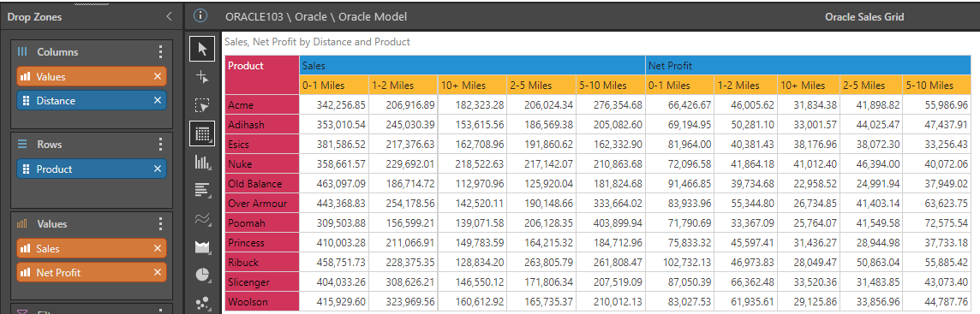Choose the line chart visualization

(202, 219)
